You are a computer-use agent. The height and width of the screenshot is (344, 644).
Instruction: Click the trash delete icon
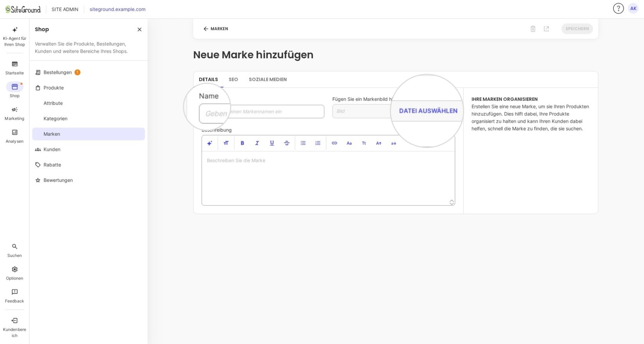coord(533,29)
